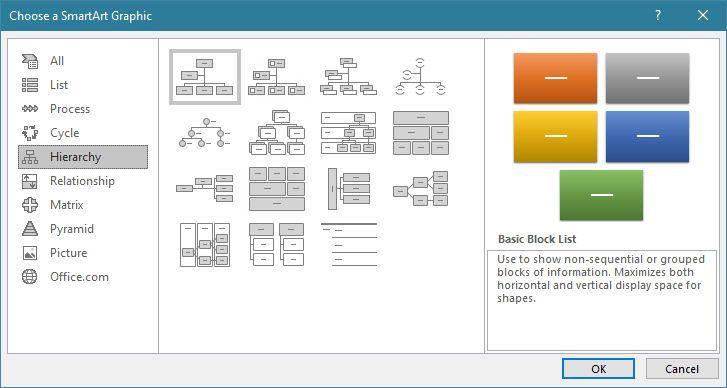Viewport: 727px width, 388px height.
Task: Browse Office.com SmartArt category
Action: pos(83,277)
